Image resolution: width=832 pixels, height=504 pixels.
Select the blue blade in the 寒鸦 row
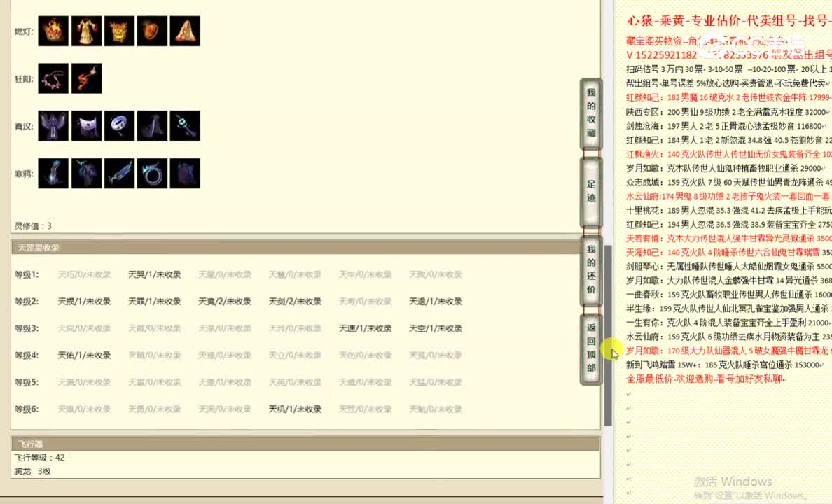119,173
